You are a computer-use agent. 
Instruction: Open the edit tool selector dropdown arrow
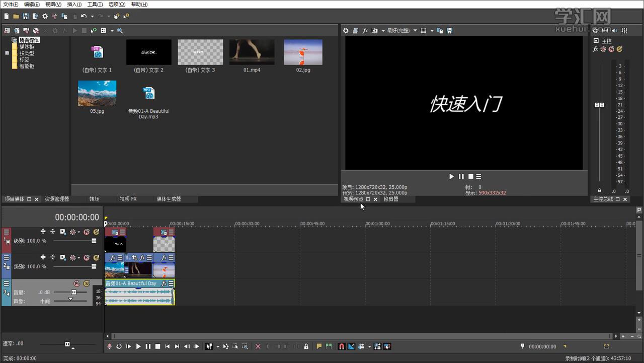pyautogui.click(x=217, y=346)
